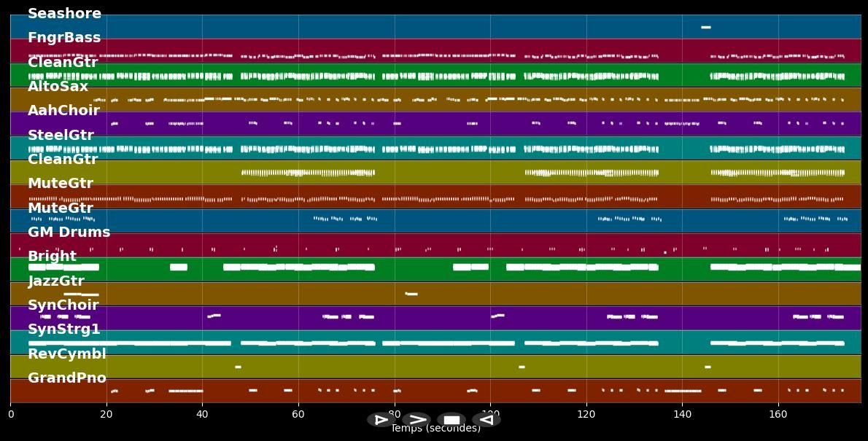The image size is (868, 441).
Task: Click the 120 tick label on time axis
Action: click(586, 414)
